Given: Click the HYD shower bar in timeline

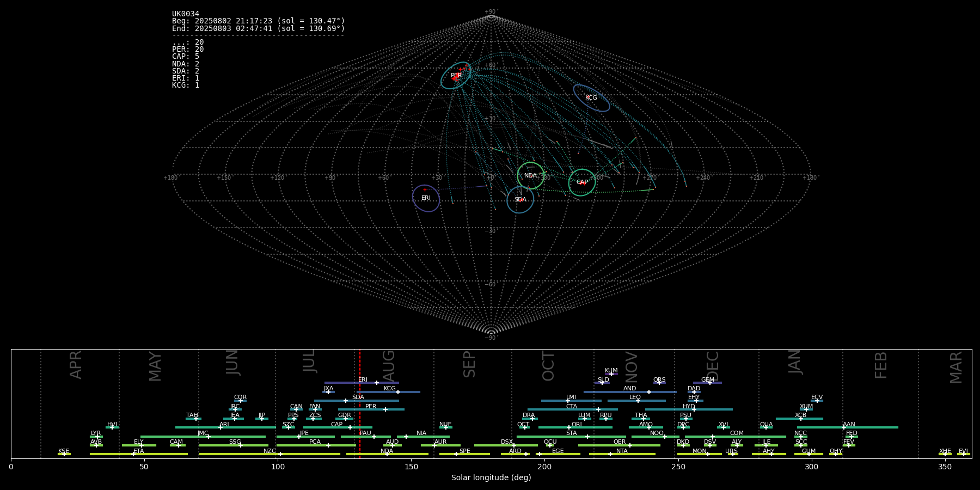Looking at the screenshot, I should click(x=689, y=409).
